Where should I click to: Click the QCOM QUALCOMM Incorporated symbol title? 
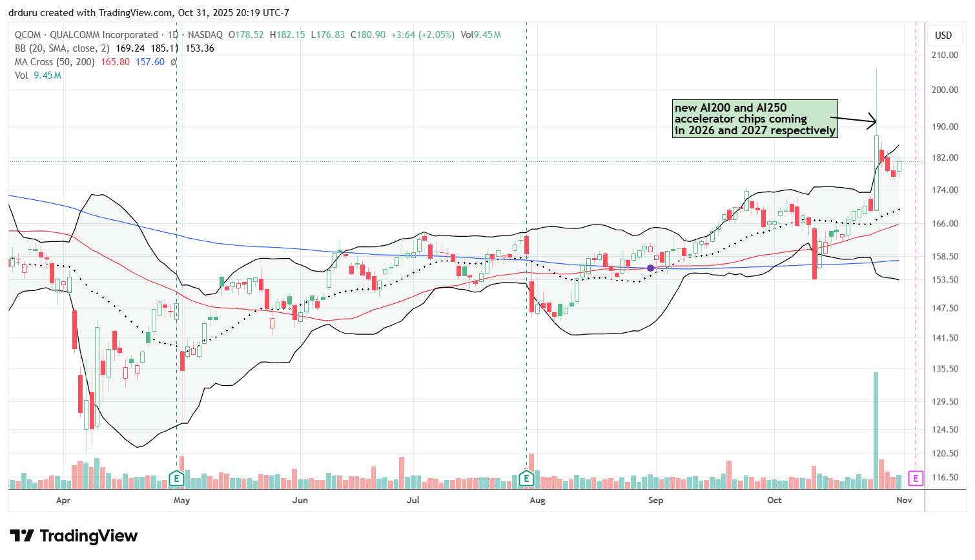pyautogui.click(x=86, y=35)
